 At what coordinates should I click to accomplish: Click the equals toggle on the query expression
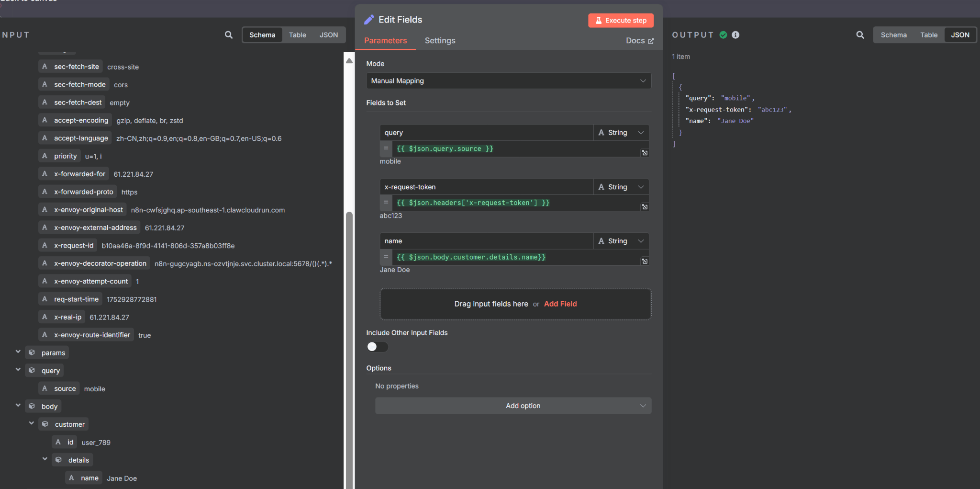pos(386,148)
